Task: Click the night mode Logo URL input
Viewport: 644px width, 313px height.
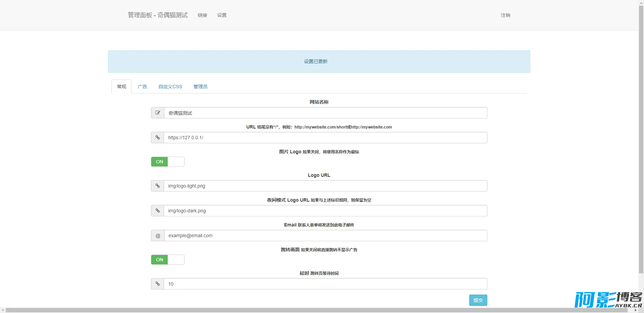Action: (326, 211)
